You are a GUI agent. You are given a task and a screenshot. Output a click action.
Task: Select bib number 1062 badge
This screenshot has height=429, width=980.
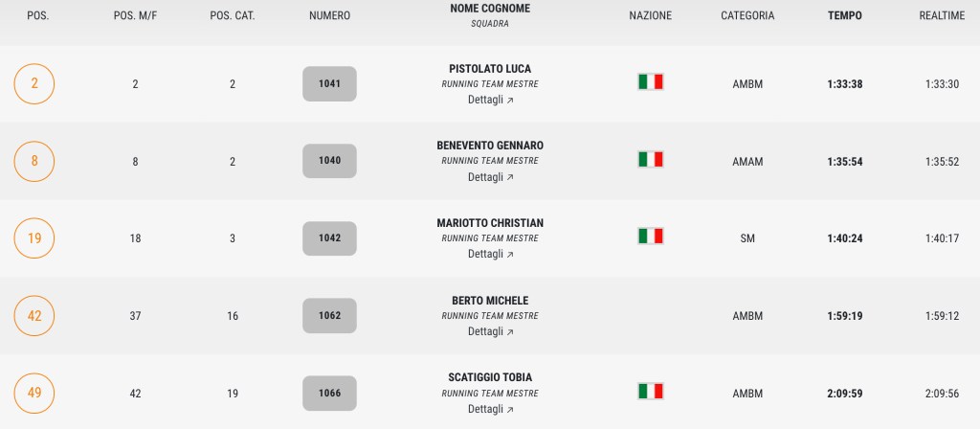329,315
